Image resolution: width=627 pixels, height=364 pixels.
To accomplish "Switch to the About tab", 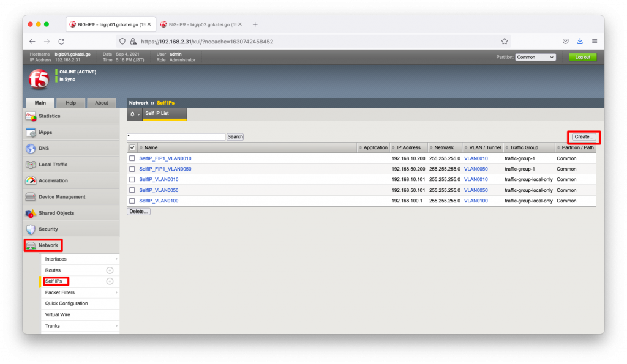I will tap(101, 103).
